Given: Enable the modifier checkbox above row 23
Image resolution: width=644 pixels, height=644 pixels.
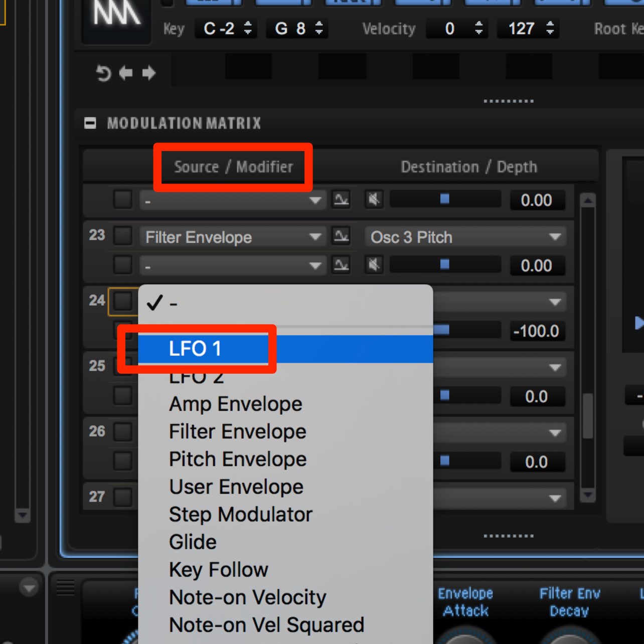Looking at the screenshot, I should click(x=123, y=200).
